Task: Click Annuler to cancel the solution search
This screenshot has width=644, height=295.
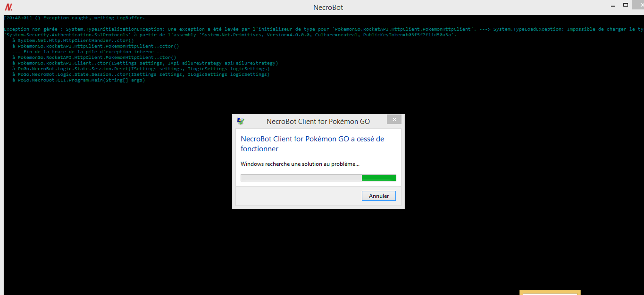Action: pyautogui.click(x=379, y=196)
